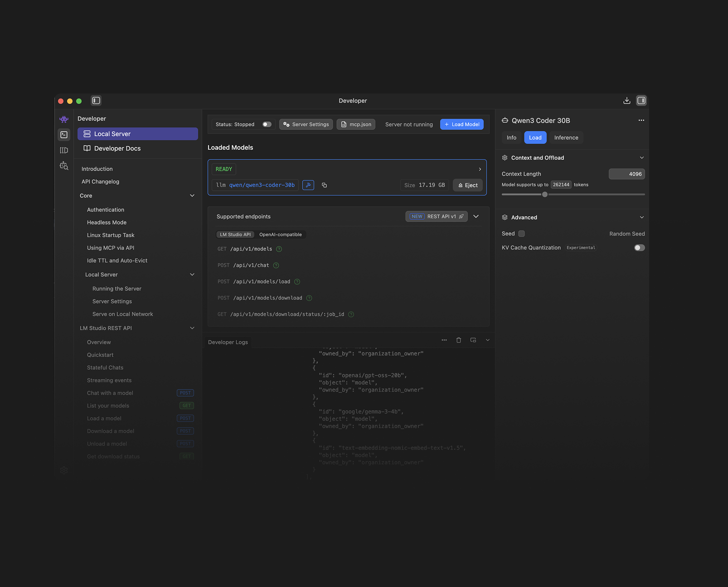Toggle the server Status switch
This screenshot has width=728, height=587.
tap(267, 124)
